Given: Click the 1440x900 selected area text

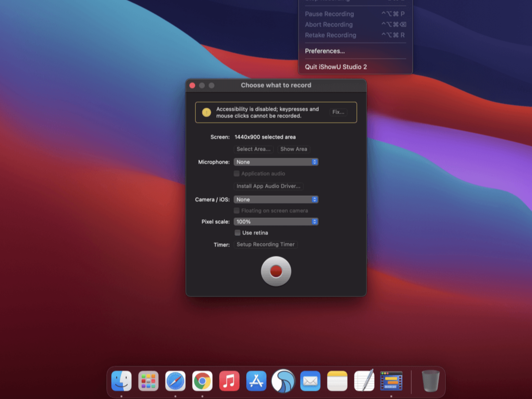Looking at the screenshot, I should [265, 137].
